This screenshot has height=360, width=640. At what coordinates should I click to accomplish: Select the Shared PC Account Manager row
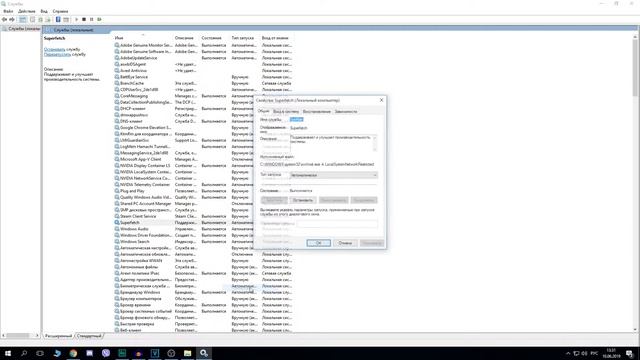tap(203, 203)
